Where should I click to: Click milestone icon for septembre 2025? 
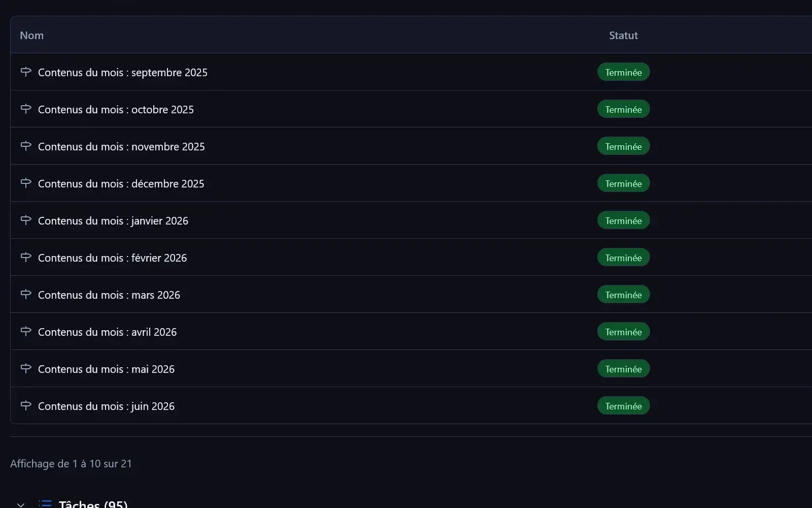(x=26, y=72)
